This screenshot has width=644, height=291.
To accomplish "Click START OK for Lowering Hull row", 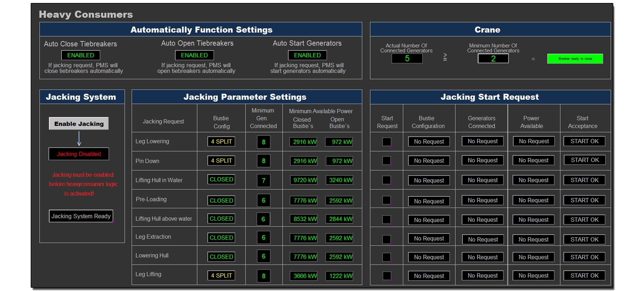I will point(584,257).
